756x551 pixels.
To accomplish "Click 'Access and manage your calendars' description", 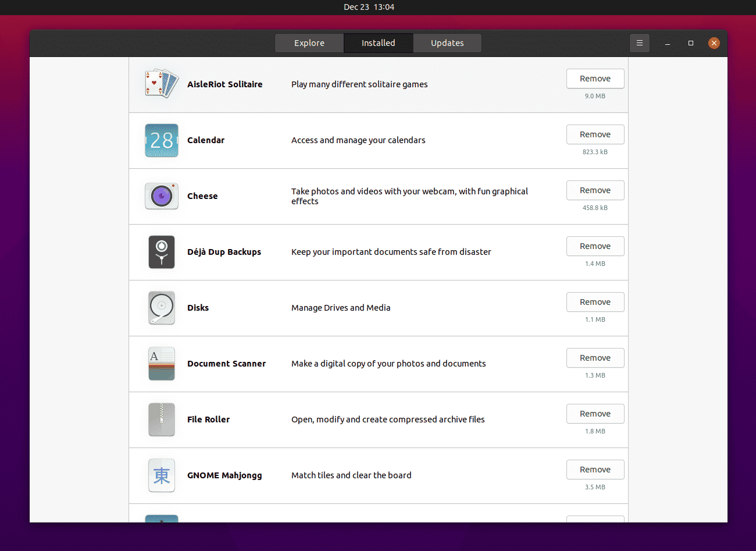I will (358, 140).
